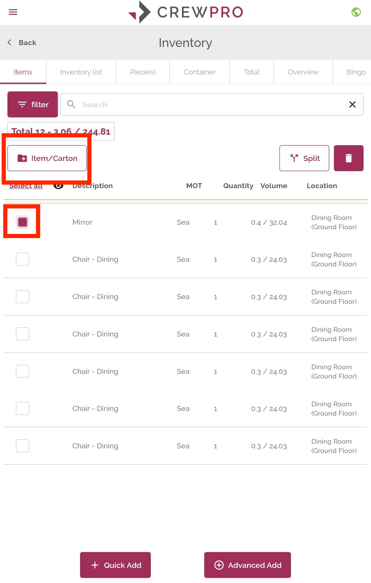
Task: Click the magnifier search icon
Action: coord(71,104)
